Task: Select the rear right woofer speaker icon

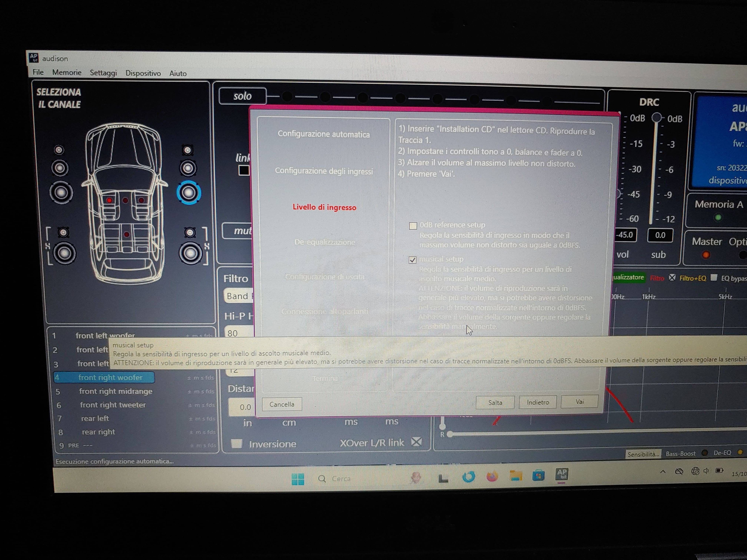Action: click(x=190, y=253)
